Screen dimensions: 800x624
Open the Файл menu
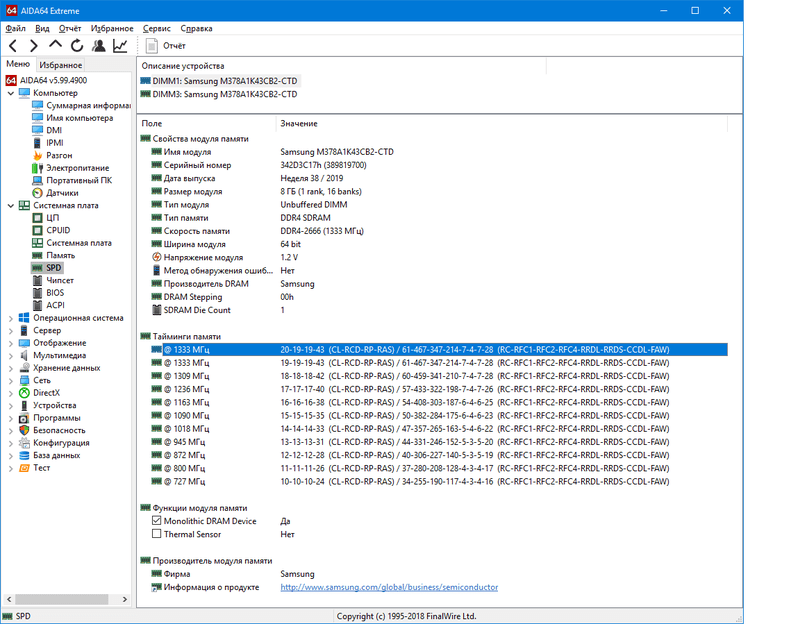(x=15, y=29)
